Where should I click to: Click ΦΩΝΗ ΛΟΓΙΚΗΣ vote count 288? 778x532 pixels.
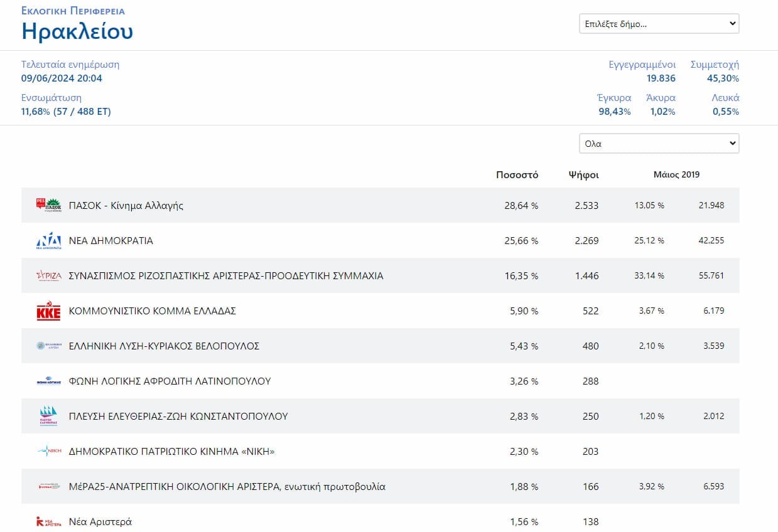click(591, 381)
